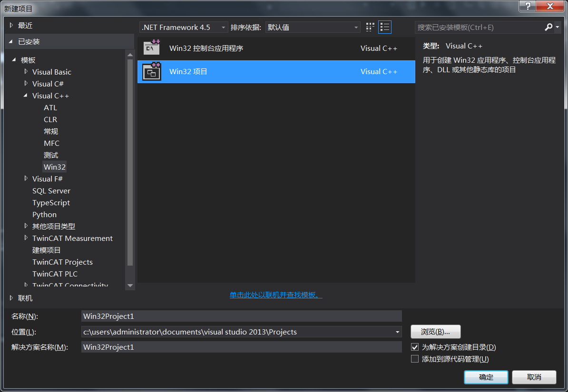
Task: Open the 排序依据 默认值 dropdown
Action: click(x=313, y=27)
